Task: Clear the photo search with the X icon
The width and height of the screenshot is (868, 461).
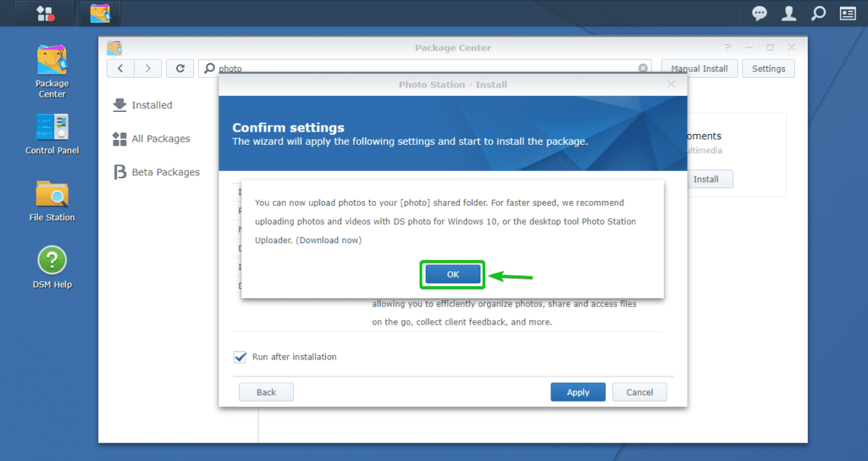Action: [x=643, y=67]
